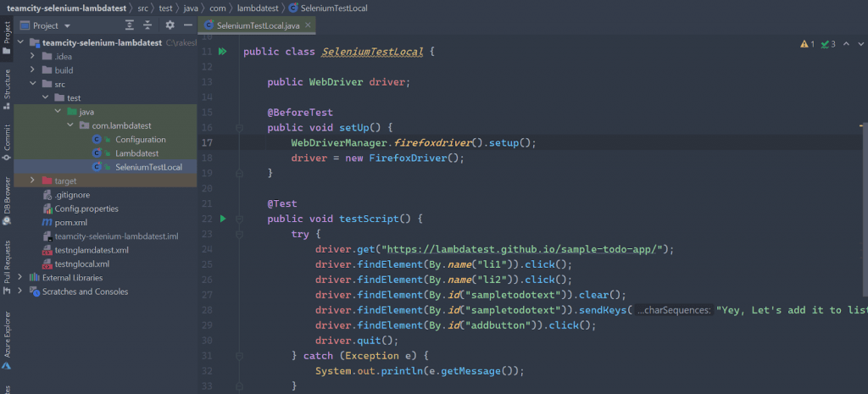Click the java breadcrumb

pos(192,8)
